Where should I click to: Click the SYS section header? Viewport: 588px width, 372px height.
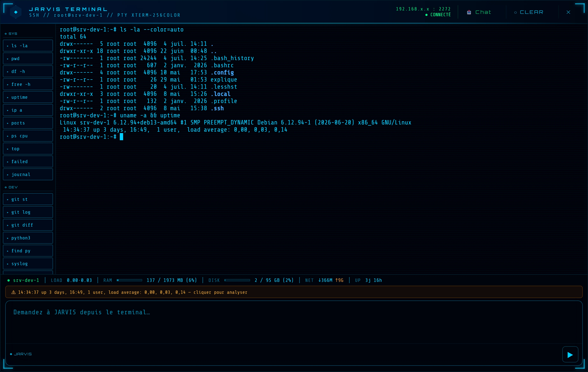(x=11, y=34)
